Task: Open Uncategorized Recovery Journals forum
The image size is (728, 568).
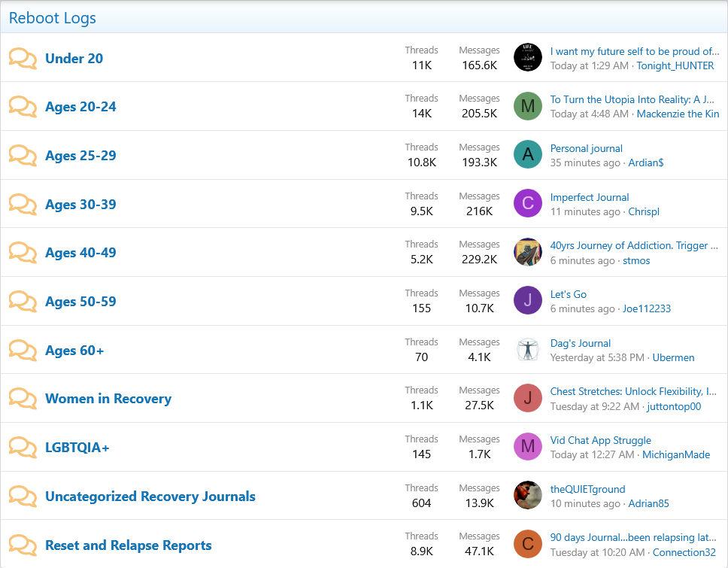Action: [150, 497]
